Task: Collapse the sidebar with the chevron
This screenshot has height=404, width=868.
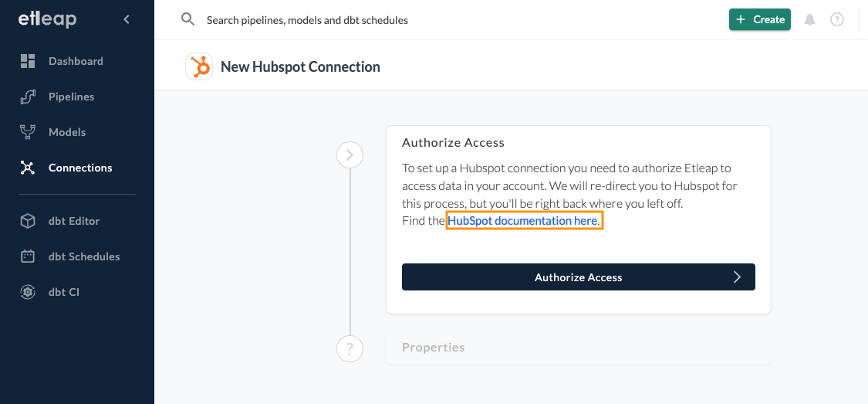Action: point(127,19)
